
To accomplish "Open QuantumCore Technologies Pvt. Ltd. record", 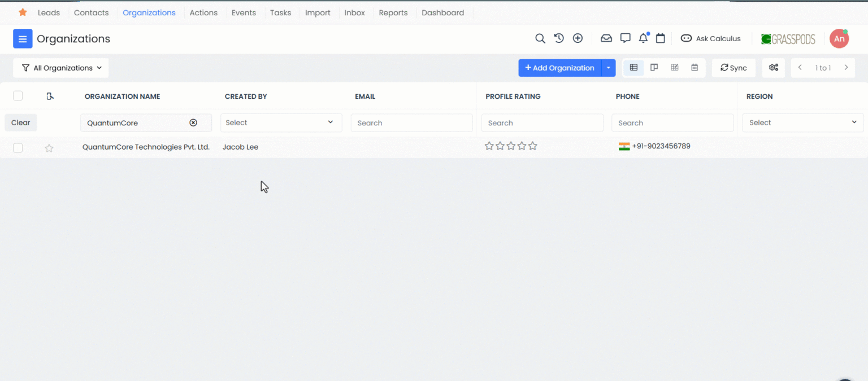I will tap(146, 147).
